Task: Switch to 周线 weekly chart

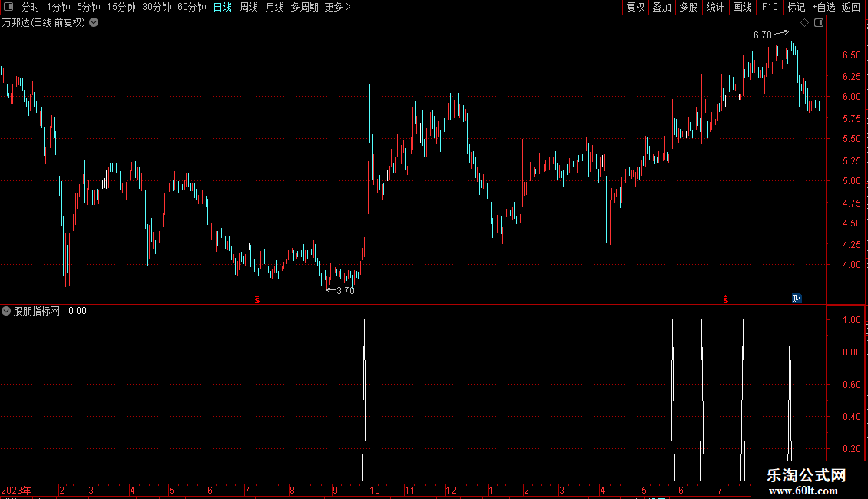Action: click(249, 7)
